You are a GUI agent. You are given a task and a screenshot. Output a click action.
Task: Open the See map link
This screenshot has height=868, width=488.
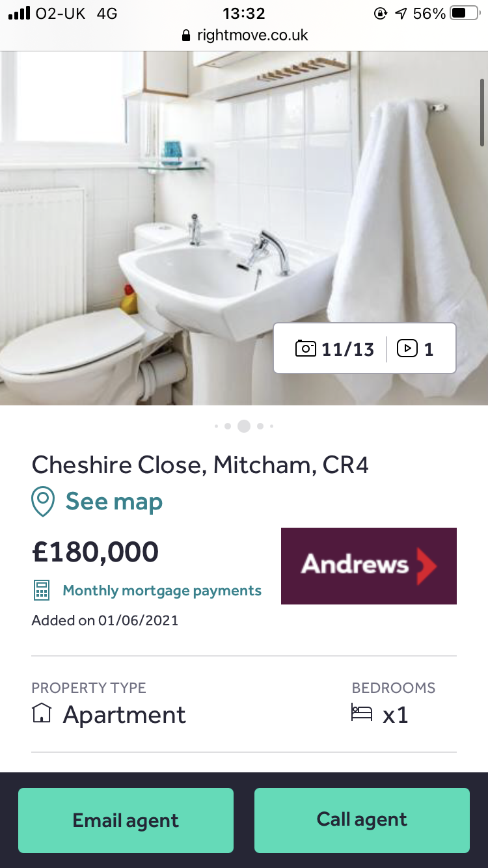tap(114, 502)
